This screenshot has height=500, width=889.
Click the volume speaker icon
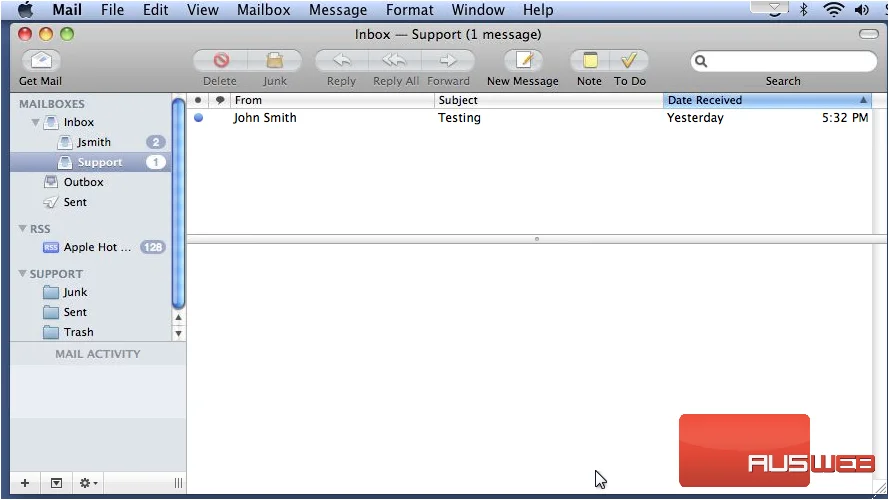coord(862,10)
